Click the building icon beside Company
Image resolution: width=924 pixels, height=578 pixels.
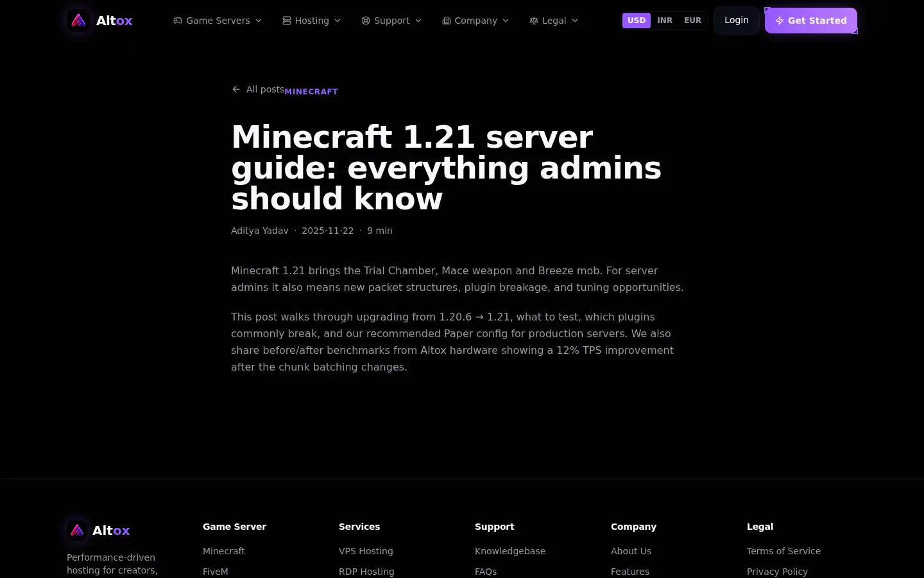coord(447,21)
